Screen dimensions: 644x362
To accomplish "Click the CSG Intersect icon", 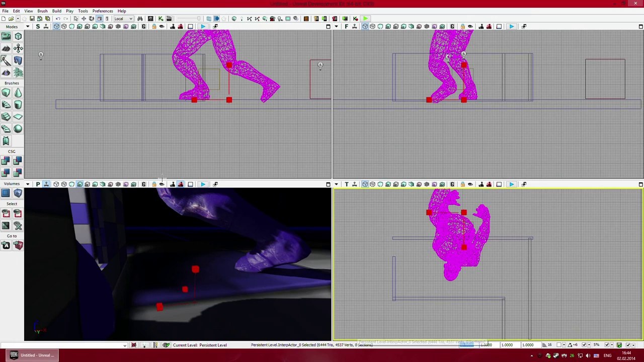I will [x=6, y=173].
